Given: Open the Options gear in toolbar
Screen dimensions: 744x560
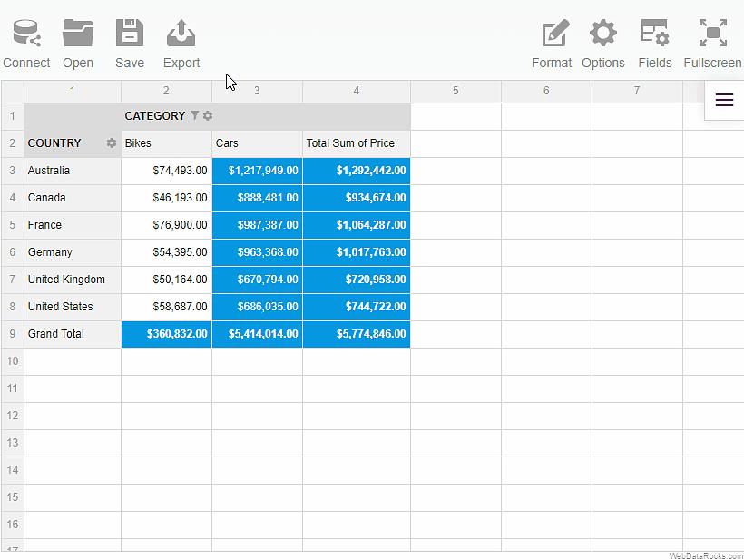Looking at the screenshot, I should (603, 34).
